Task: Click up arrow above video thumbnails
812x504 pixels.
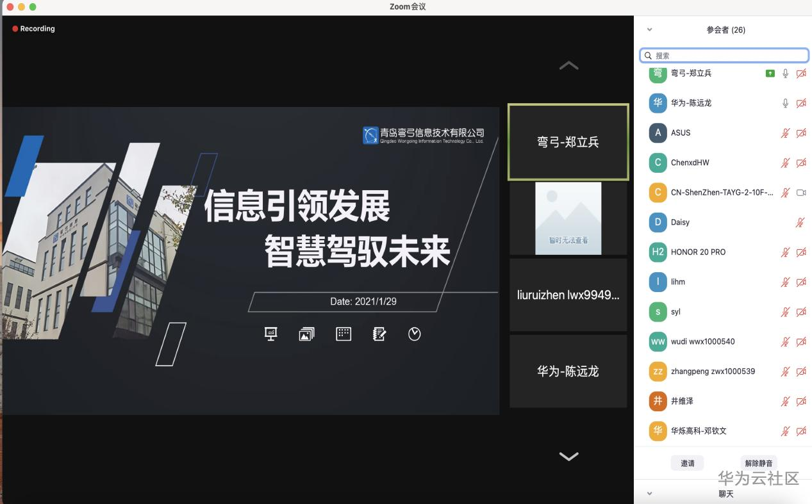Action: [568, 65]
